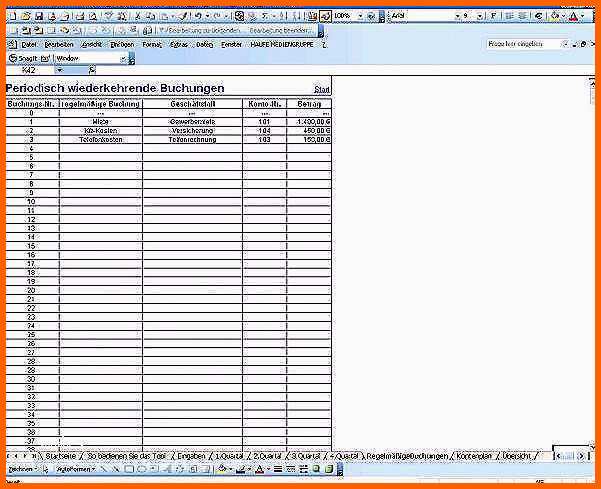This screenshot has width=601, height=489.
Task: Click the Fill Color bucket in formatting toolbar
Action: (x=554, y=16)
